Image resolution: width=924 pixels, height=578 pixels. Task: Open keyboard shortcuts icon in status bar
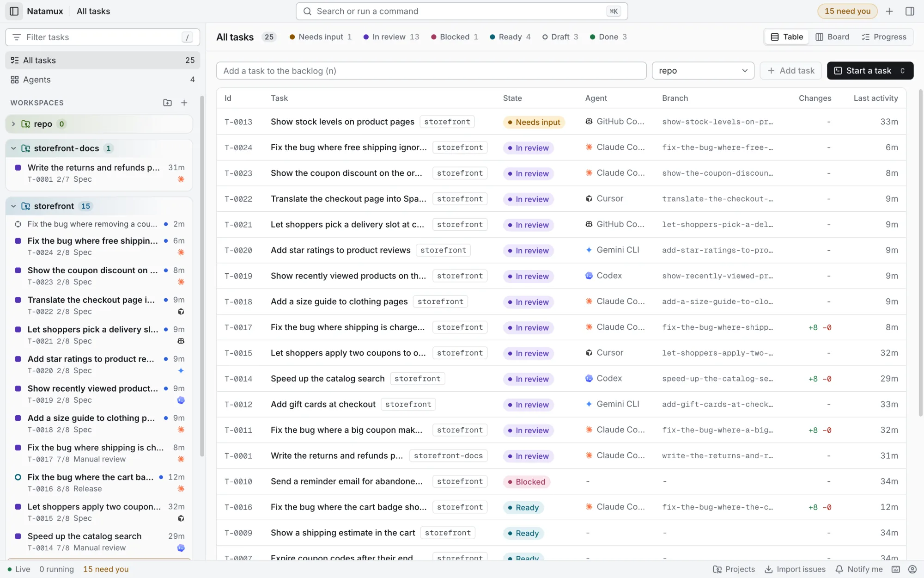click(x=896, y=569)
